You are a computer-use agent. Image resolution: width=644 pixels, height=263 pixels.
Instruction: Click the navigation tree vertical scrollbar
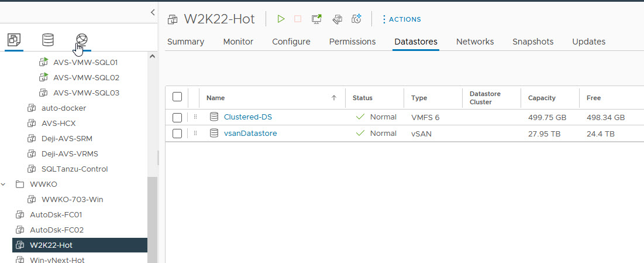(x=153, y=217)
